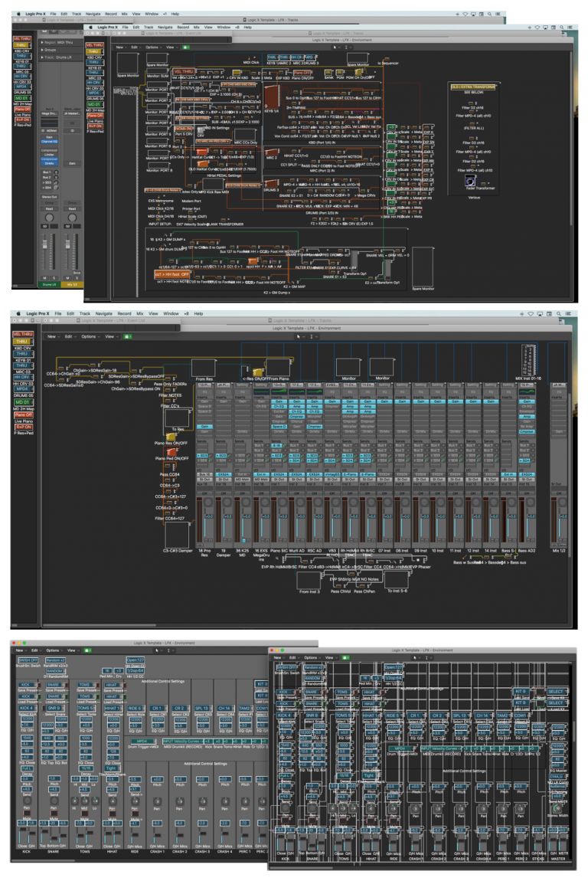The image size is (588, 881).
Task: Click 'VEL THRU' in mixer-layer window sidebar
Action: click(23, 334)
